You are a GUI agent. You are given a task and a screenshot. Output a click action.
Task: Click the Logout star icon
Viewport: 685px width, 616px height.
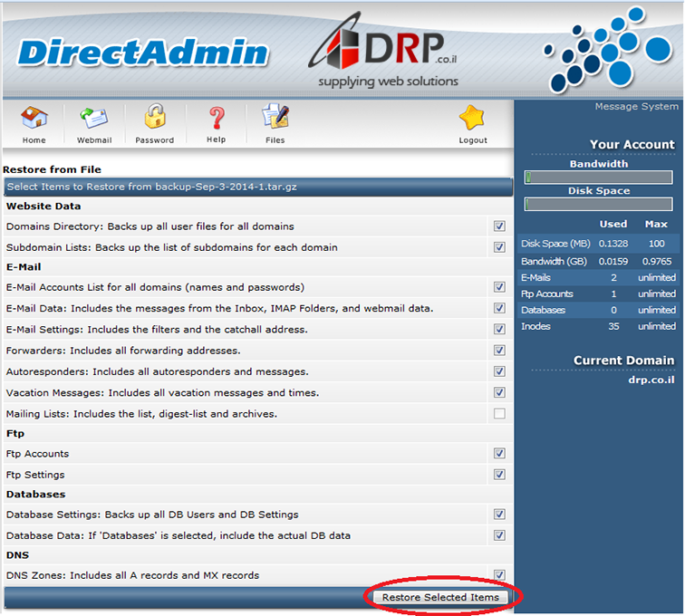472,119
